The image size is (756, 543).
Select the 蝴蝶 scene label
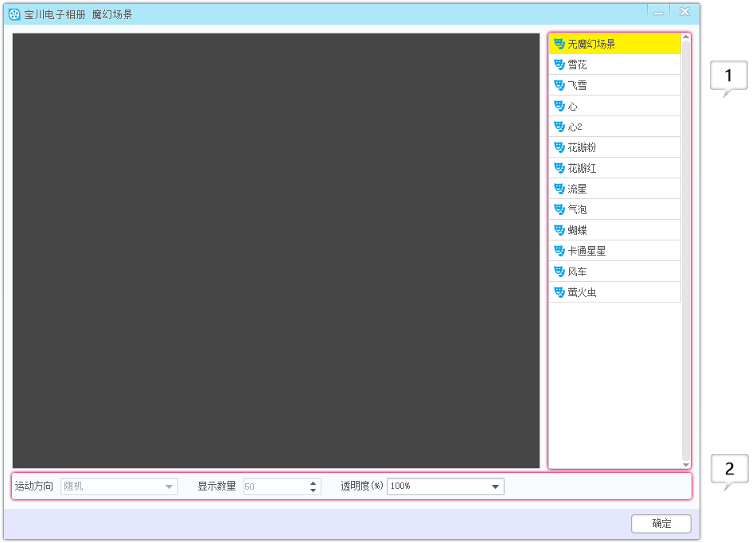click(577, 231)
